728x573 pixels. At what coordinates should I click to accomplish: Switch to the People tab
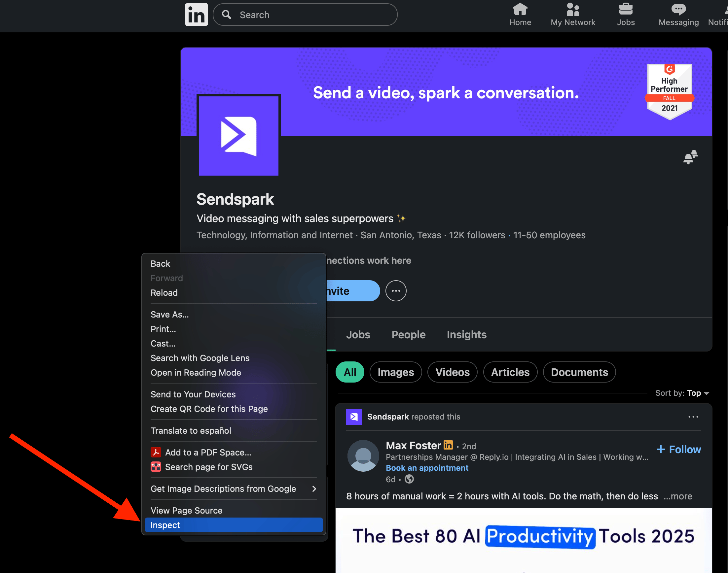(x=408, y=334)
